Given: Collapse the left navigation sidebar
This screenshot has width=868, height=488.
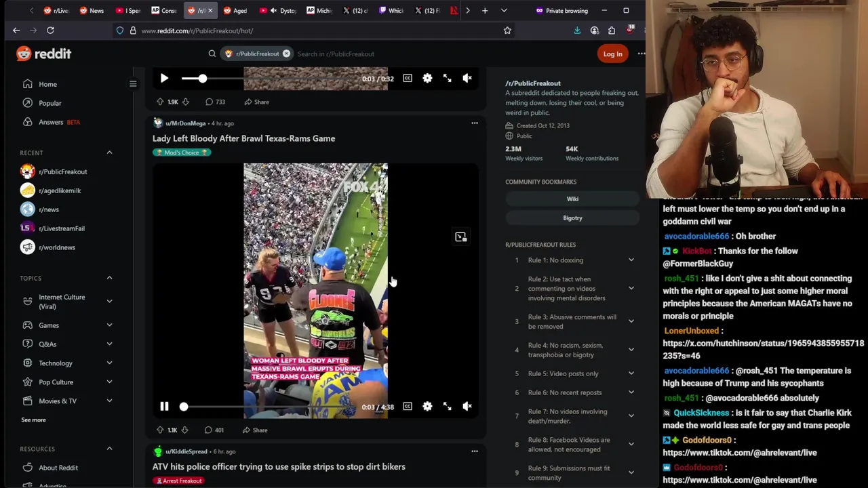Looking at the screenshot, I should click(x=133, y=84).
